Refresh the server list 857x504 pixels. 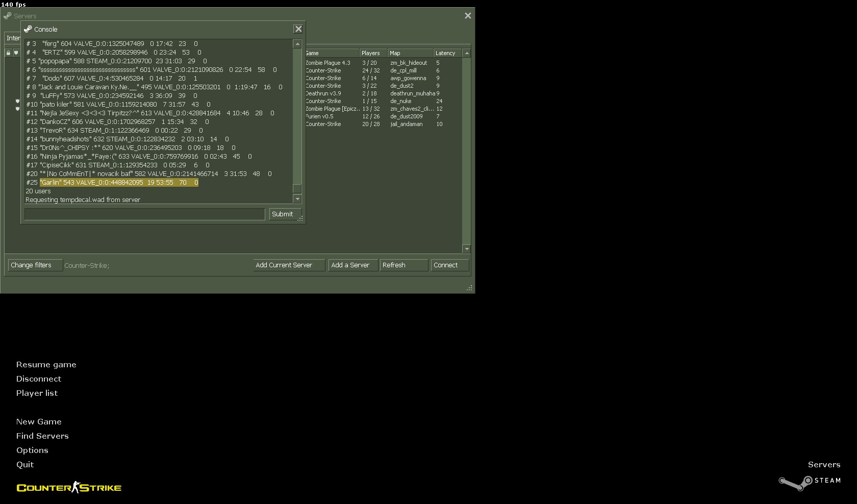tap(404, 265)
